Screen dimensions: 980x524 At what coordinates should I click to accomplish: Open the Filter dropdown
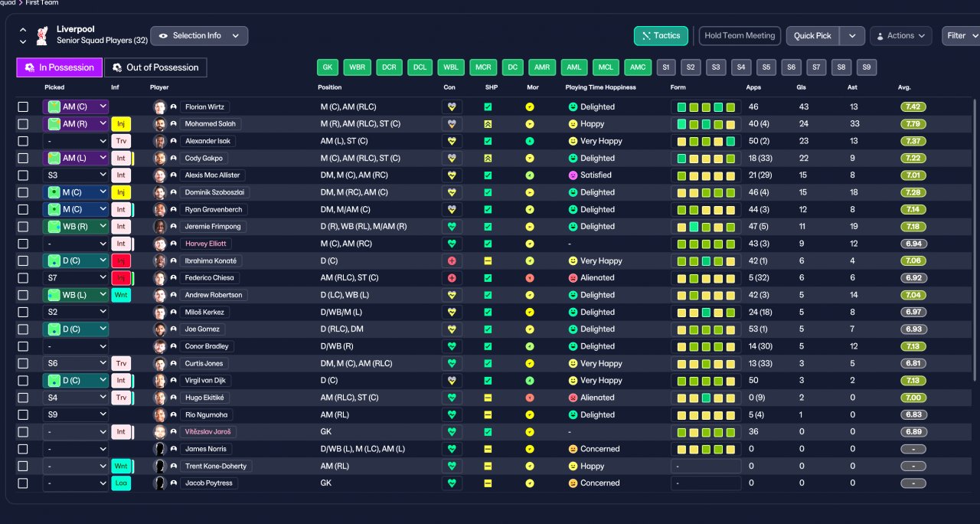(x=962, y=36)
